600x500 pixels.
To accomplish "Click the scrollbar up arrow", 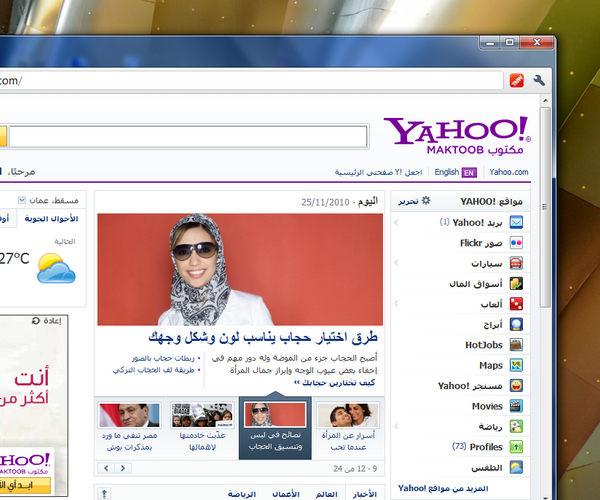I will [x=545, y=101].
